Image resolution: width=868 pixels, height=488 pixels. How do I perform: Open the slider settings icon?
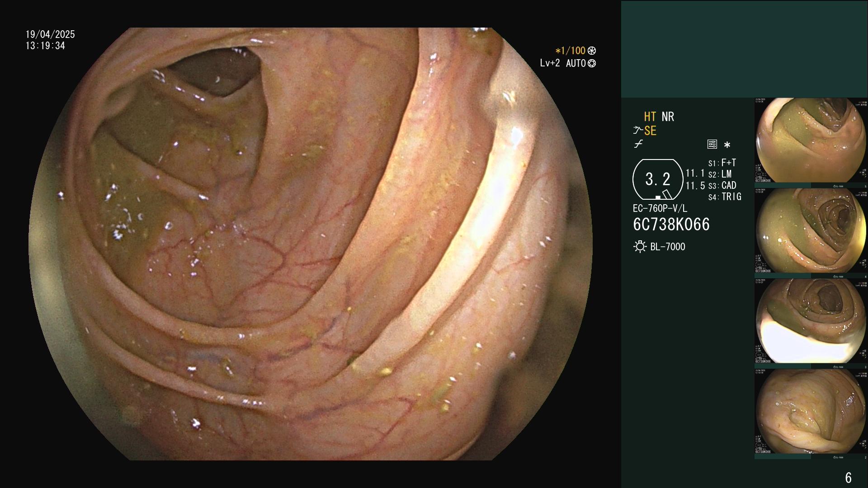click(x=712, y=144)
